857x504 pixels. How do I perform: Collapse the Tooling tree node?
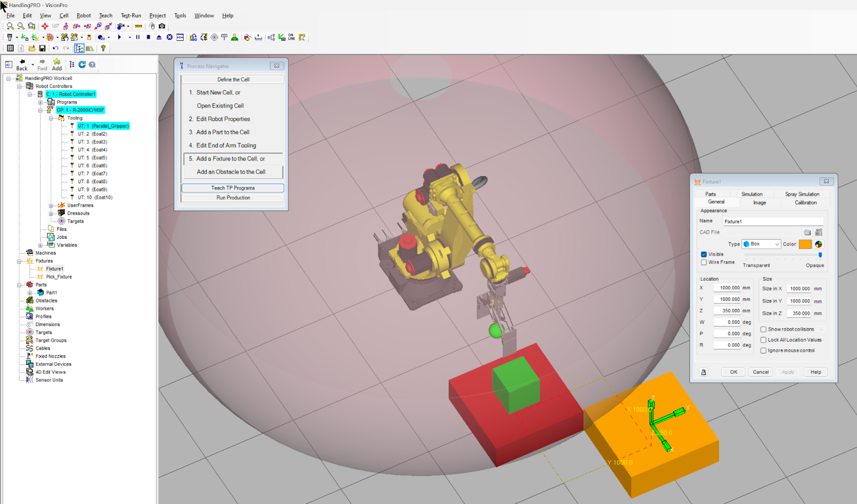pyautogui.click(x=51, y=118)
